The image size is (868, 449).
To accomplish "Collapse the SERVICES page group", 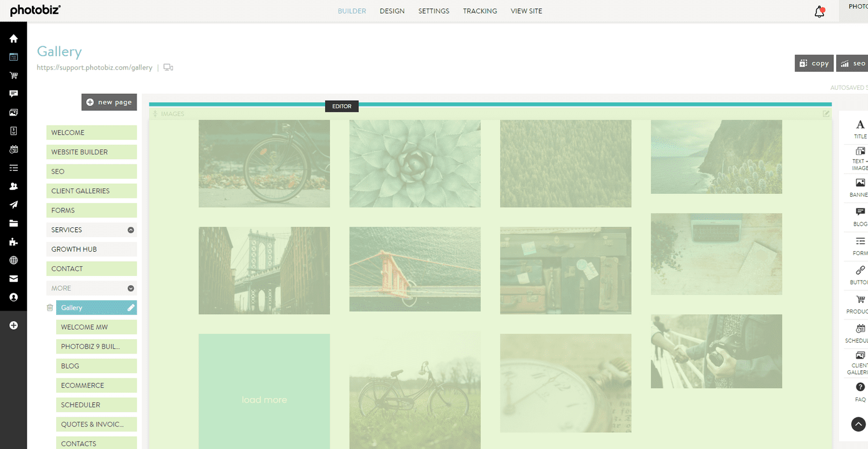I will point(130,230).
